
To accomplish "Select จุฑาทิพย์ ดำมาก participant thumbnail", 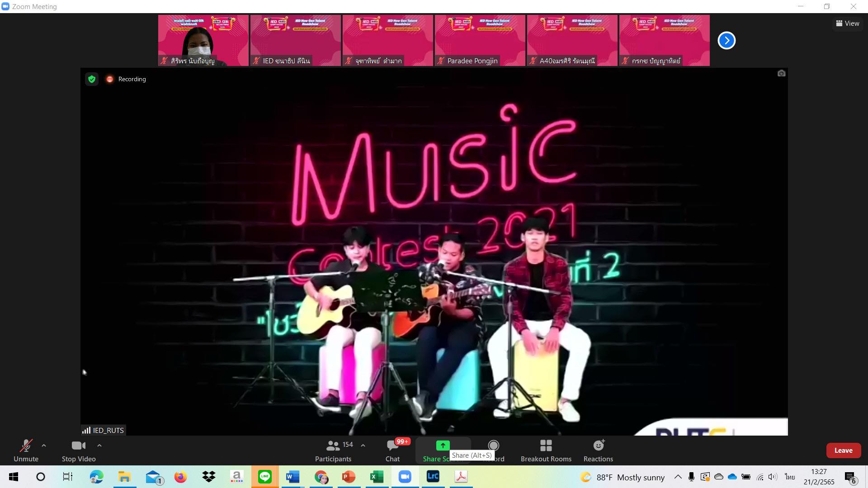I will [x=388, y=41].
